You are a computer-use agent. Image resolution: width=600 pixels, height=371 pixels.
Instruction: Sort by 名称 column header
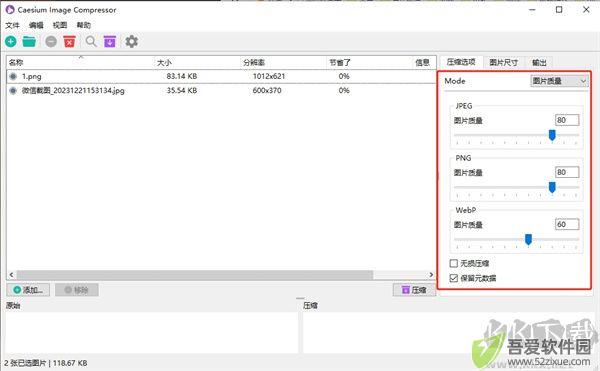(x=81, y=63)
